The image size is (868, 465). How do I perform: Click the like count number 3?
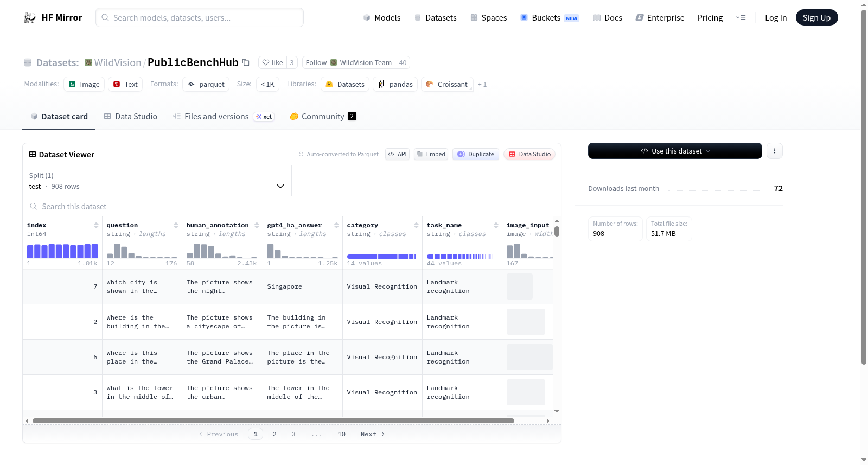pos(292,62)
